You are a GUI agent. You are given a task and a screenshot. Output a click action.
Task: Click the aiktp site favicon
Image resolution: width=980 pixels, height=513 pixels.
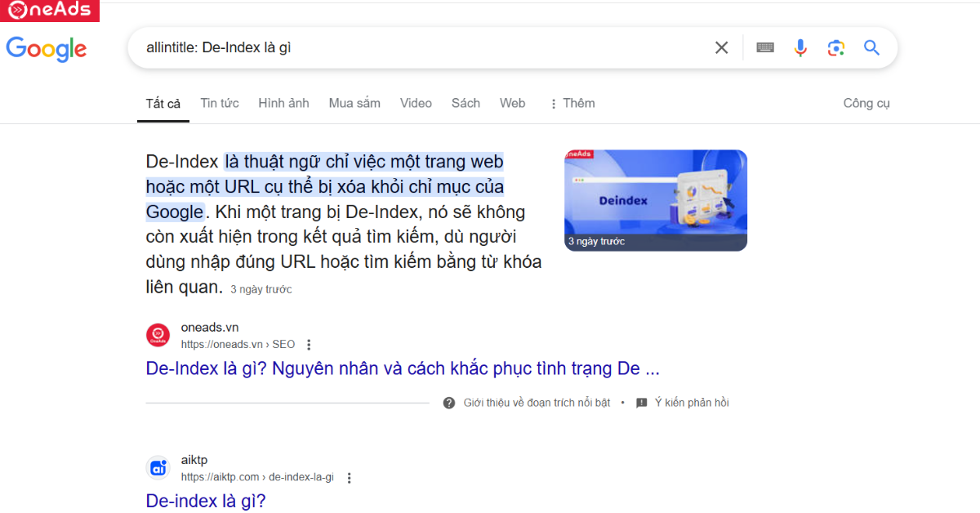pos(158,468)
